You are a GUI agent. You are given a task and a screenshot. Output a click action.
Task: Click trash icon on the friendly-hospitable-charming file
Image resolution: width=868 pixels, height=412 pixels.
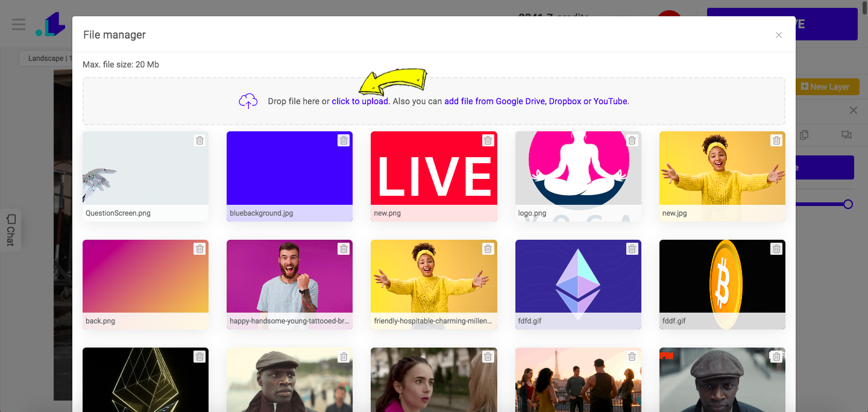pos(488,249)
